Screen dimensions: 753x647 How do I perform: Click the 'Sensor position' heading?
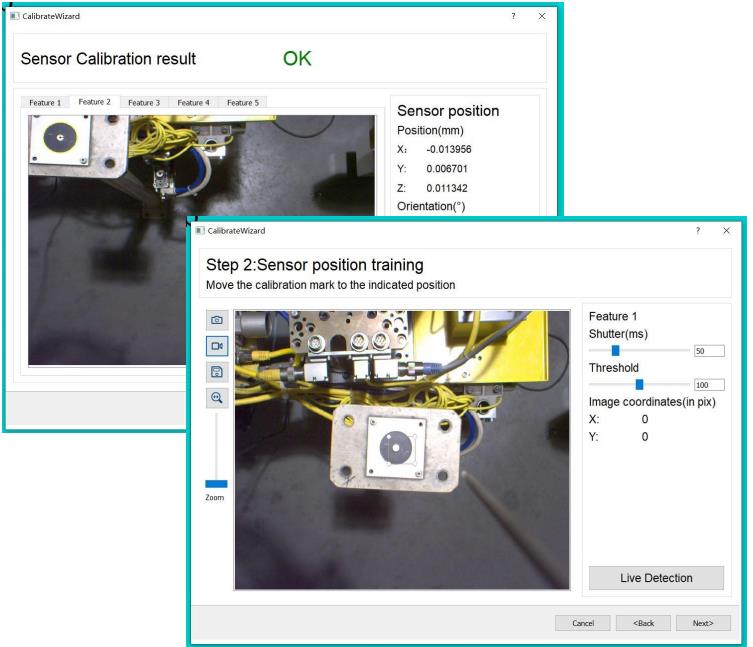tap(448, 111)
